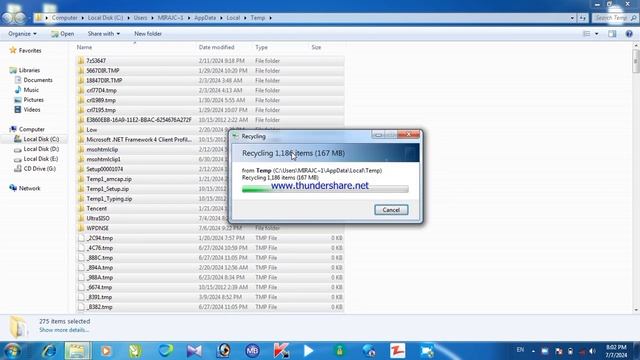This screenshot has width=640, height=360.
Task: Open Windows Explorer taskbar button
Action: click(x=78, y=351)
